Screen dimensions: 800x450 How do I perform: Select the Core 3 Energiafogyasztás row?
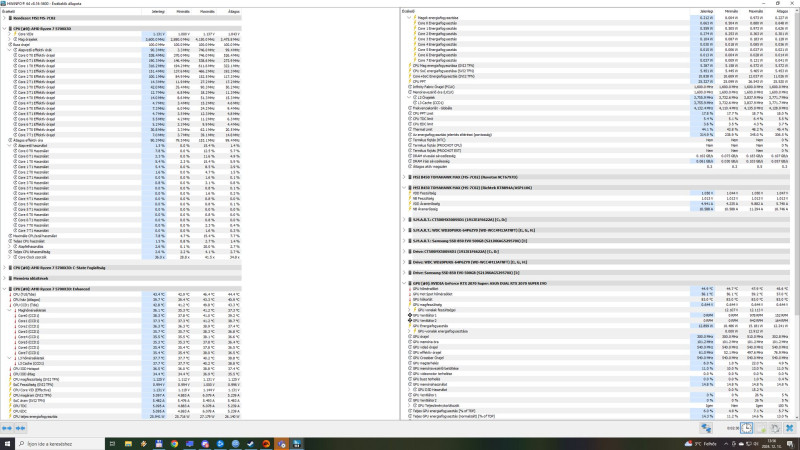(595, 39)
